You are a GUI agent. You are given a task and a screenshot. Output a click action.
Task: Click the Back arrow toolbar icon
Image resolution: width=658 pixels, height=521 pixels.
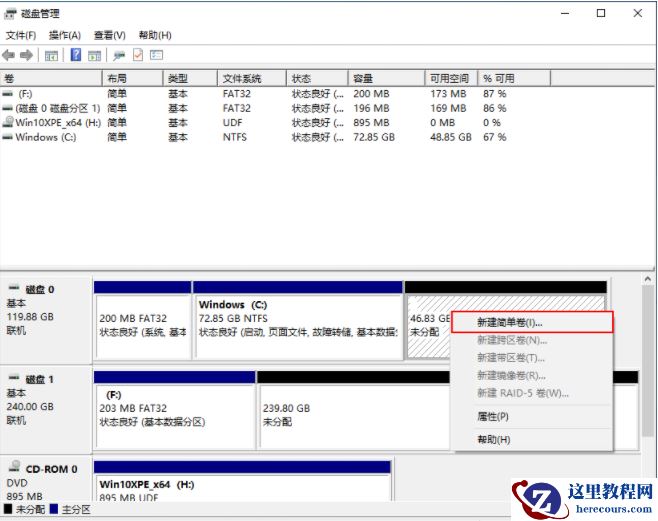[8, 55]
